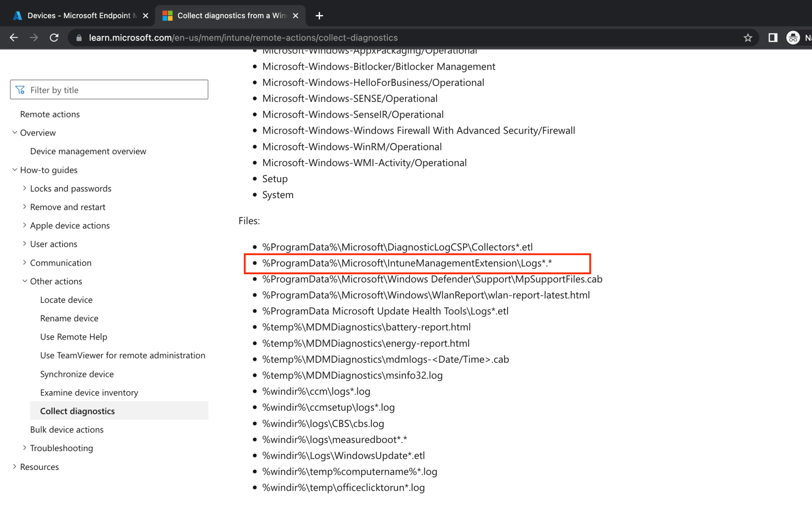Click the address bar URL
The width and height of the screenshot is (812, 516).
coord(243,38)
